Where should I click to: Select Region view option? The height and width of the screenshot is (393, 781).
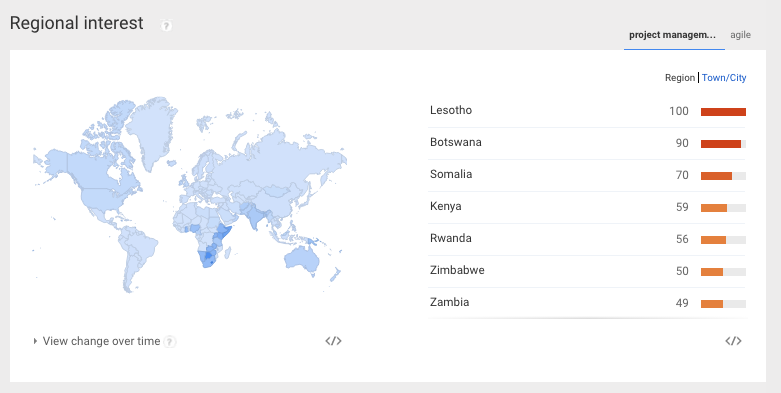(680, 78)
